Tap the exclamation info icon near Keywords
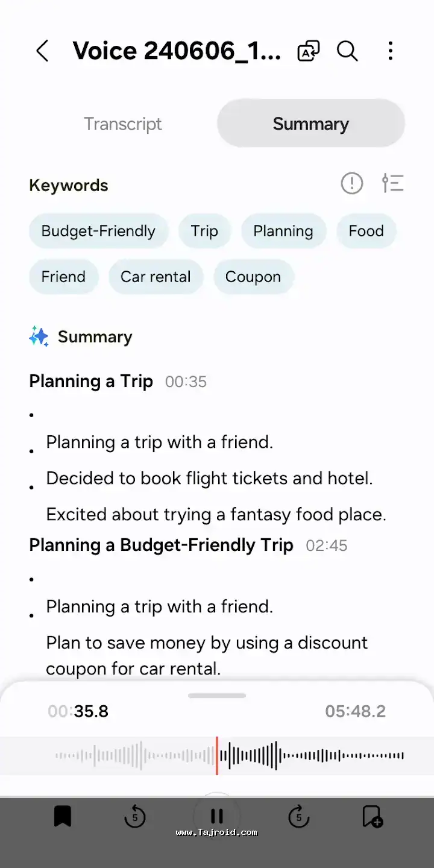 tap(352, 183)
